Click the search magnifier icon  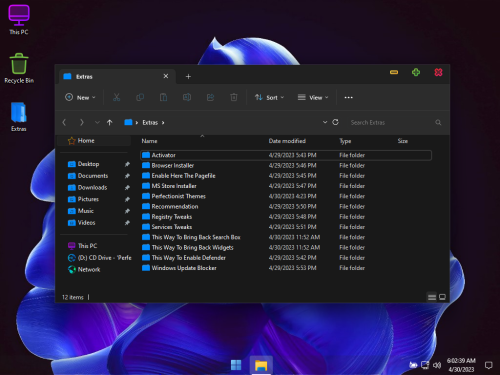click(x=438, y=122)
